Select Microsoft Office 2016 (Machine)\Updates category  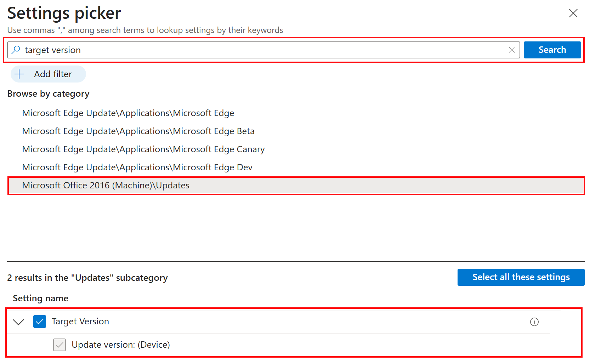click(x=106, y=185)
